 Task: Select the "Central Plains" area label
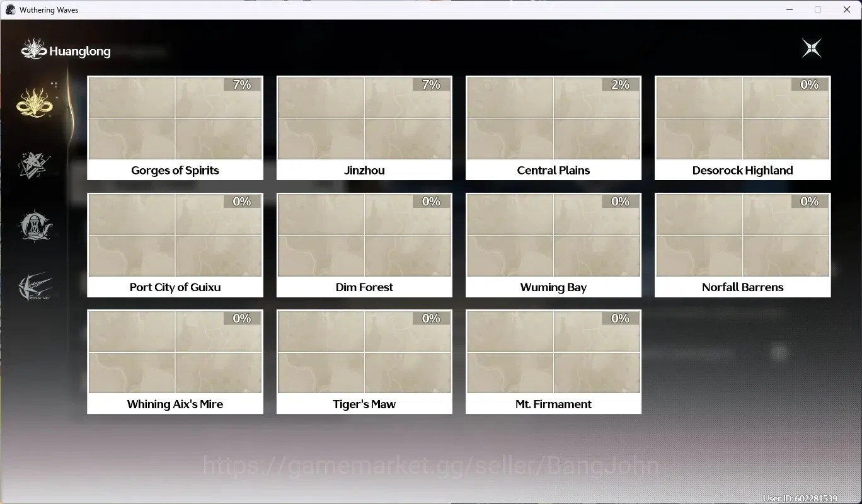(x=553, y=170)
